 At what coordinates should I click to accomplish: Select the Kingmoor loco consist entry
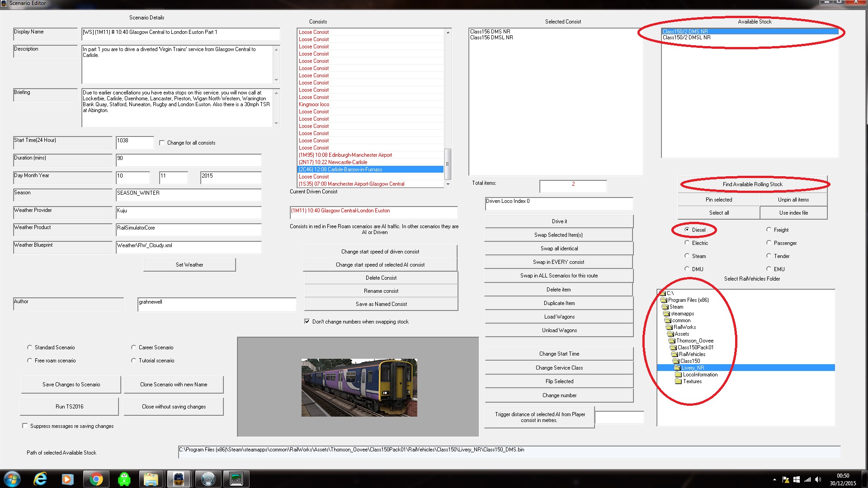click(314, 104)
